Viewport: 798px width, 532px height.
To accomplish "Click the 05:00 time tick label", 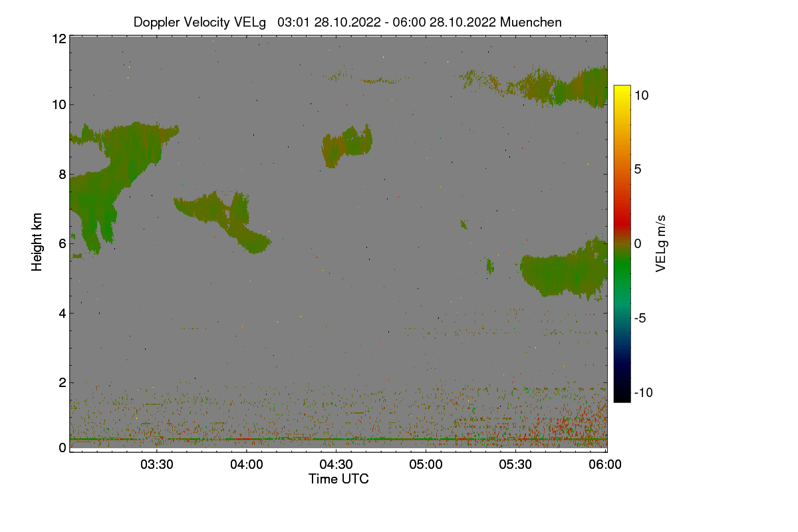I will 426,464.
